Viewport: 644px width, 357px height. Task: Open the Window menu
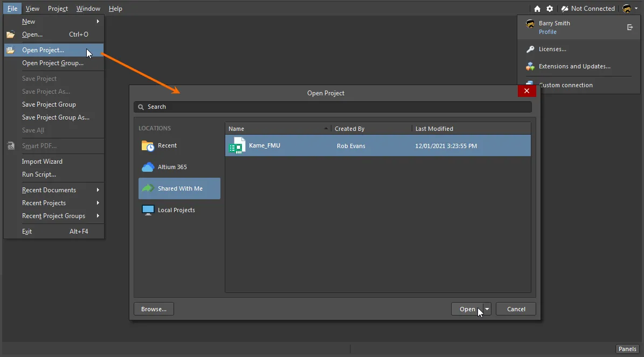click(88, 9)
